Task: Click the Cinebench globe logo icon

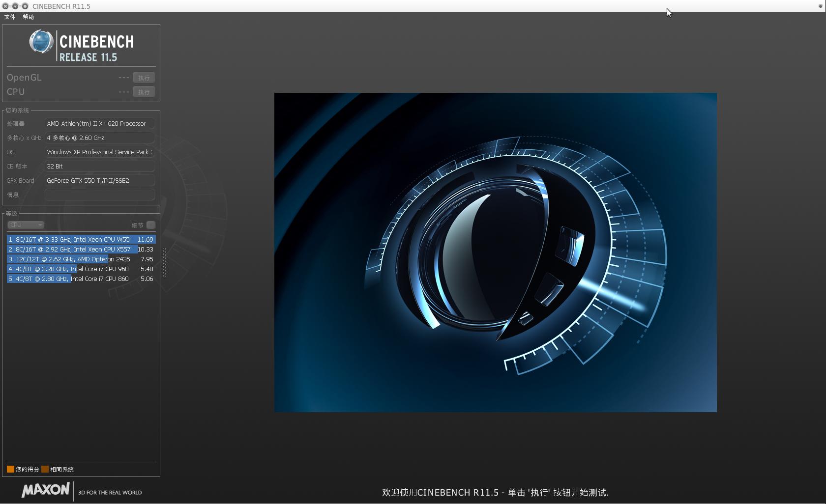Action: click(x=41, y=42)
